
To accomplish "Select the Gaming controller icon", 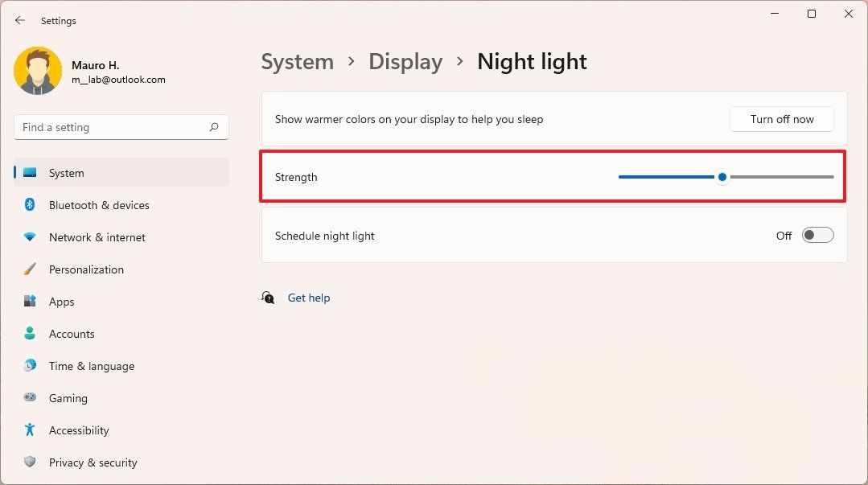I will coord(30,398).
